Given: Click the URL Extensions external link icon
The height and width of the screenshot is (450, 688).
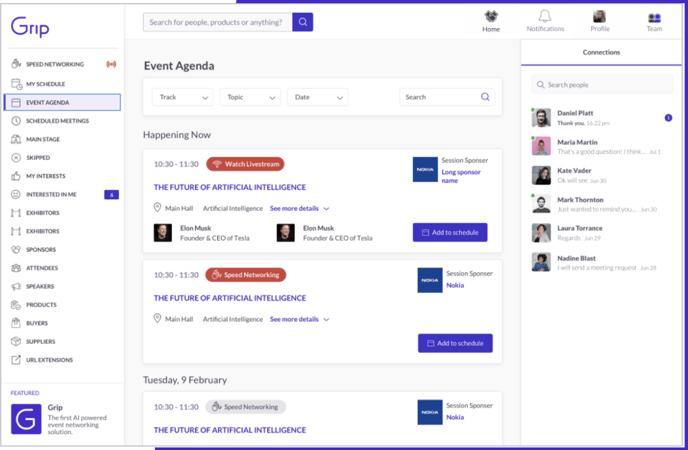Looking at the screenshot, I should (x=16, y=360).
